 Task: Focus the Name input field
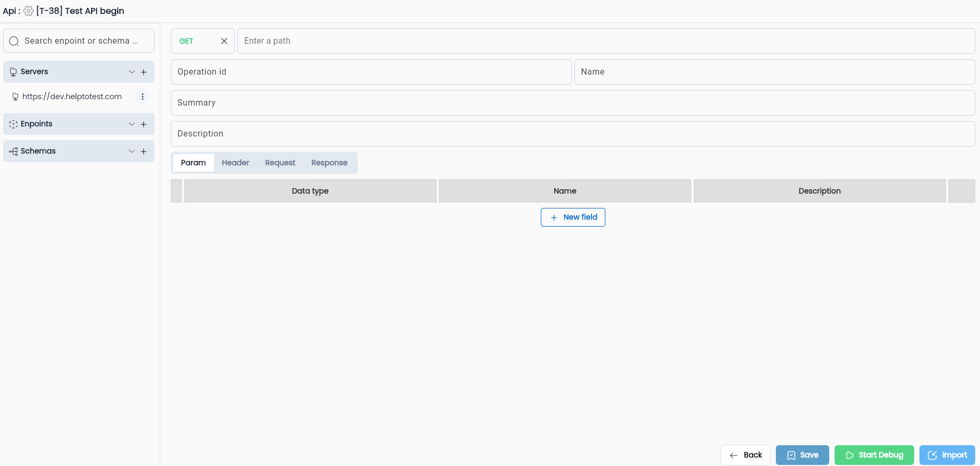pyautogui.click(x=774, y=72)
